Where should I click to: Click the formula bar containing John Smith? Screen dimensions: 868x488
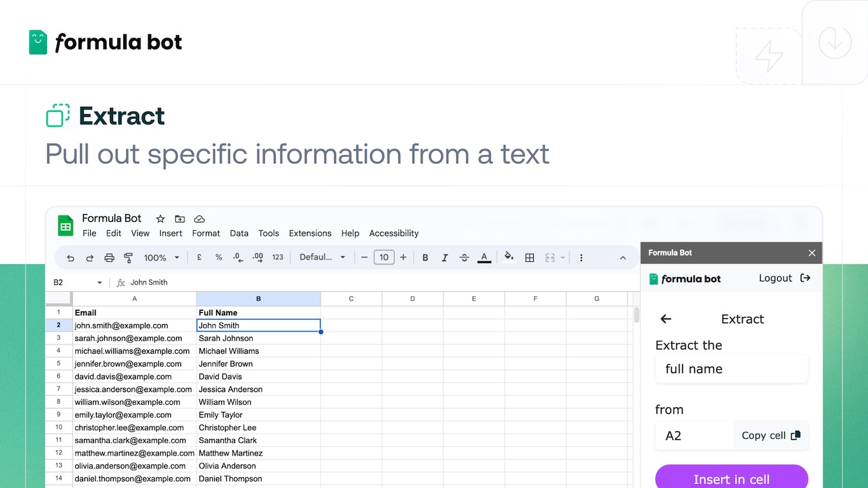[x=381, y=282]
